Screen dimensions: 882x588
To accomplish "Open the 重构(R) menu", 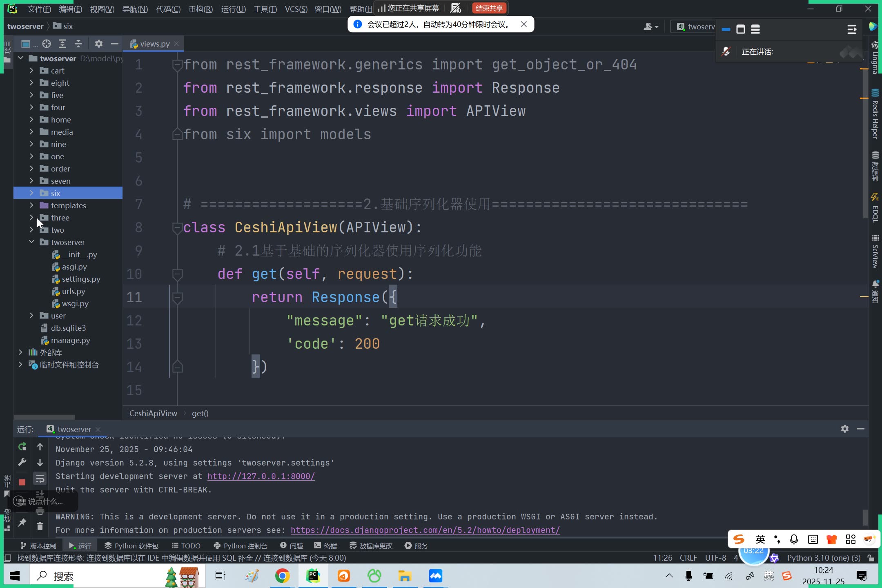I will tap(200, 9).
